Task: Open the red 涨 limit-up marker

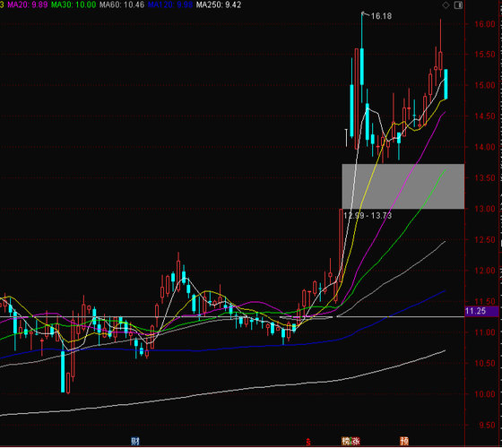Action: click(x=355, y=441)
